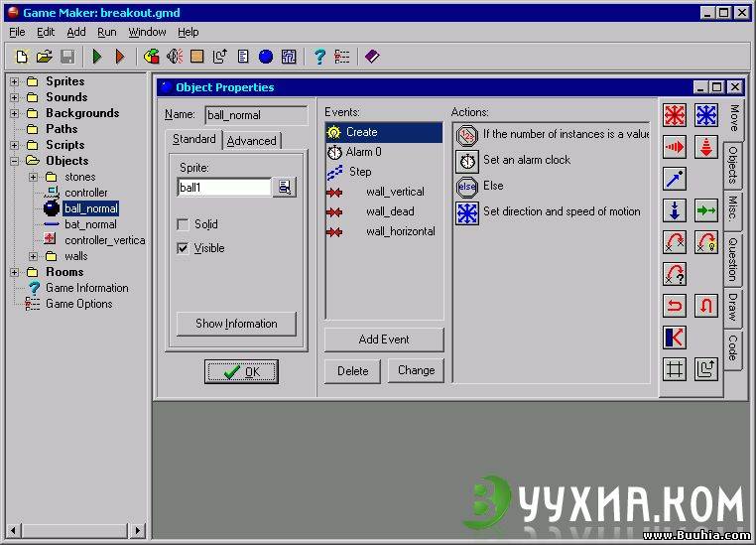
Task: Open help book toolbar icon
Action: (x=372, y=57)
